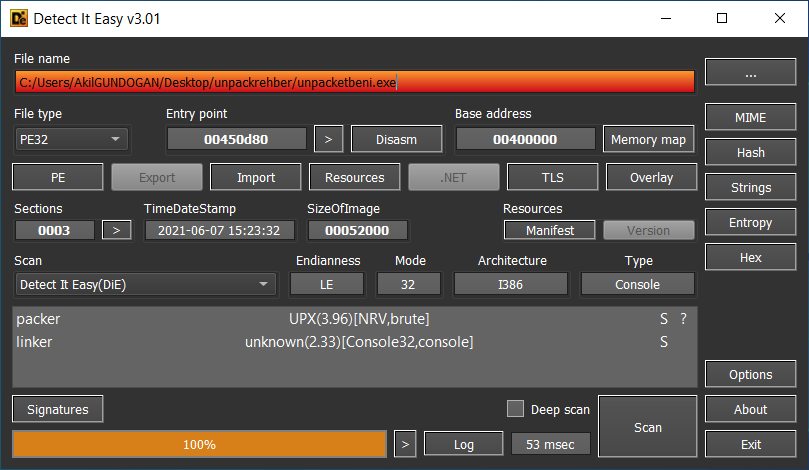This screenshot has width=809, height=470.
Task: Click the ? help mark on packer row
Action: (x=684, y=319)
